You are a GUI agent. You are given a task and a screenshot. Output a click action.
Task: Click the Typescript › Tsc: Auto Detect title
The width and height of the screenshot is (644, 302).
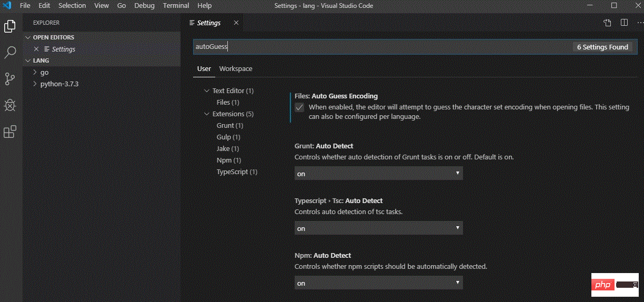click(339, 200)
